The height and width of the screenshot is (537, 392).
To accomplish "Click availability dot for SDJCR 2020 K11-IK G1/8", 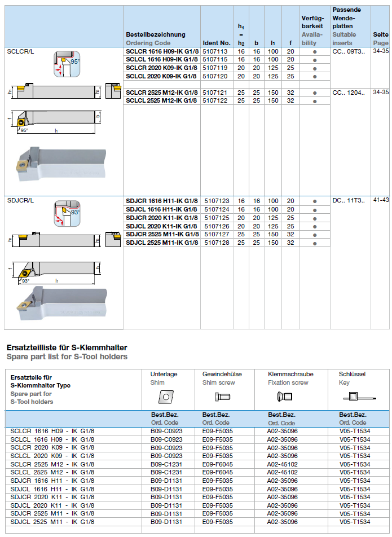I will pos(315,218).
